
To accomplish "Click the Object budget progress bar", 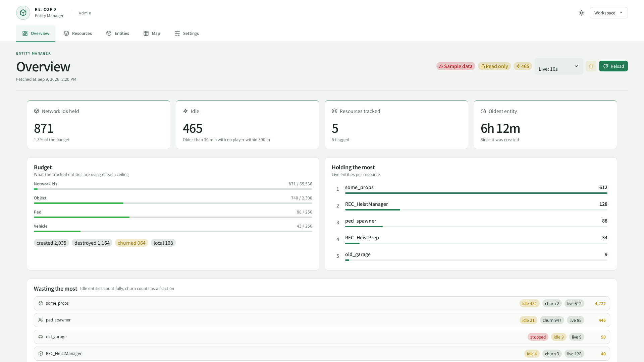I will tap(173, 203).
